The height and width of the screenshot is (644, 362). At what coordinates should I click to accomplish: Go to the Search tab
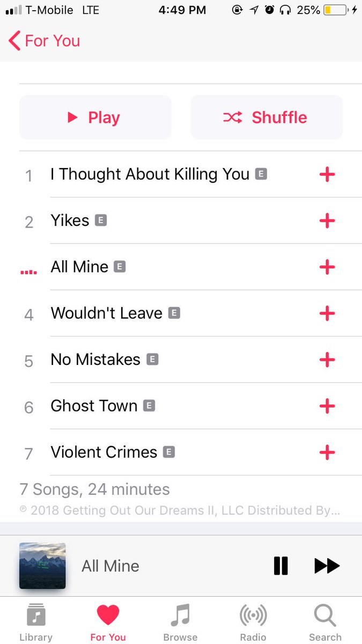point(325,623)
